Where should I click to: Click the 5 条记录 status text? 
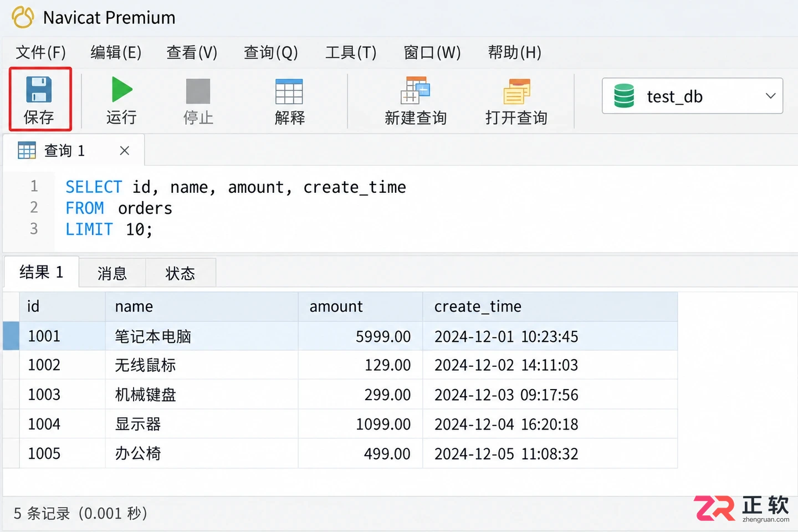pos(80,513)
